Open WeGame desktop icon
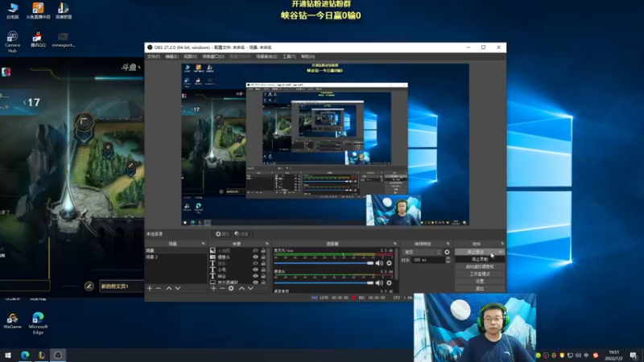This screenshot has width=644, height=362. [12, 321]
